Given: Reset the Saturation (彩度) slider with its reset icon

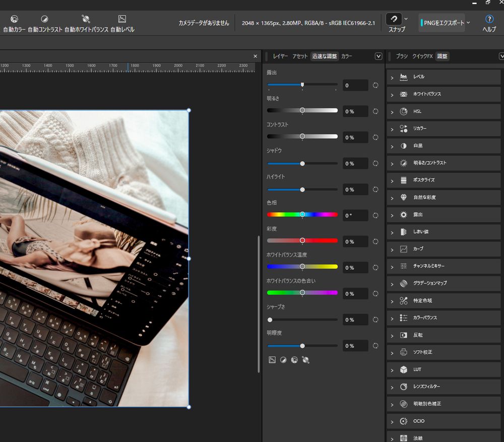Looking at the screenshot, I should click(375, 242).
